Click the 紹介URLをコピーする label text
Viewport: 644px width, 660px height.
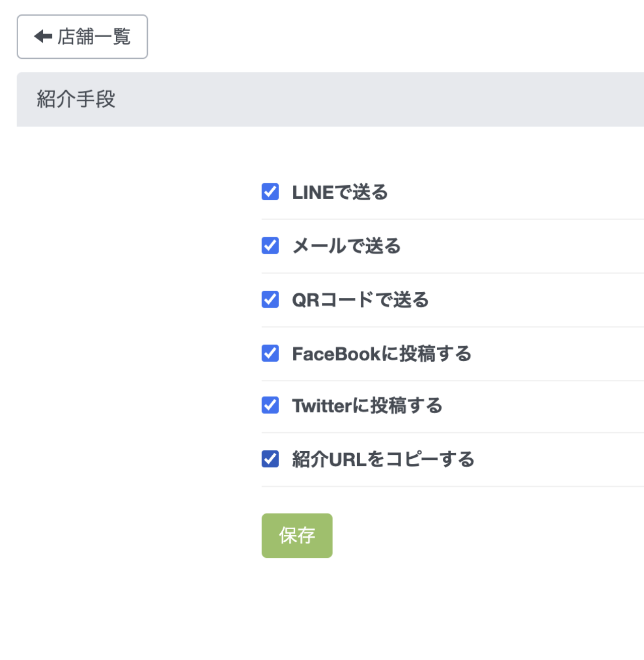pos(383,459)
